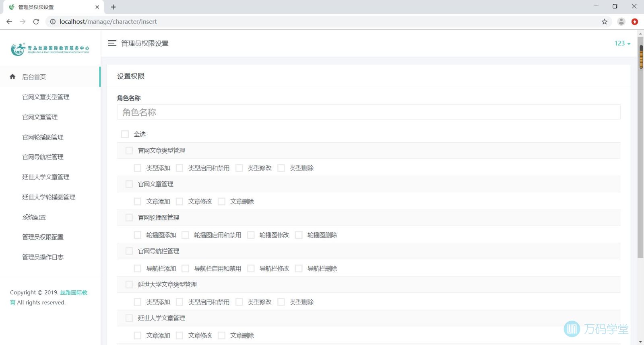Image resolution: width=644 pixels, height=345 pixels.
Task: Check the 官网导航栏管理 group checkbox
Action: click(129, 251)
